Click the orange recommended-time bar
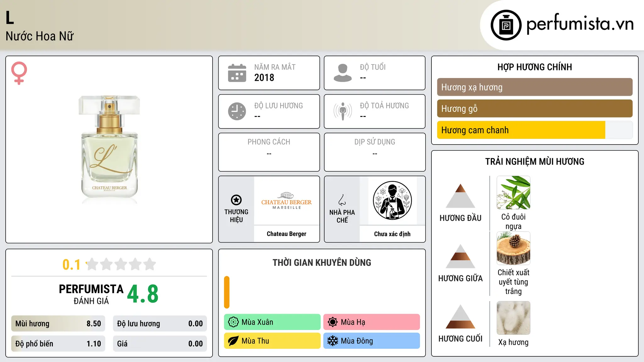644x362 pixels. [227, 292]
